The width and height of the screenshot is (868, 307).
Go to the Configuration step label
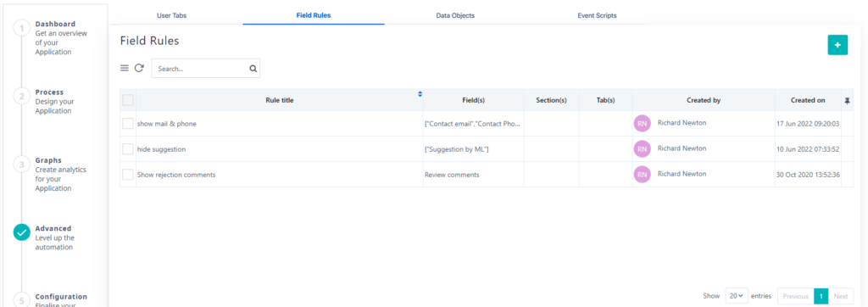[61, 297]
